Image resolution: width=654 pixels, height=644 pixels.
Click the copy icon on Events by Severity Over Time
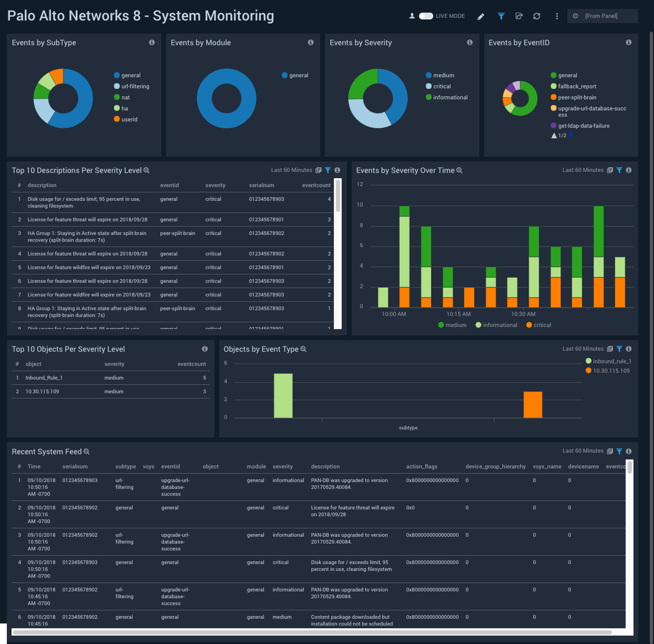[609, 170]
